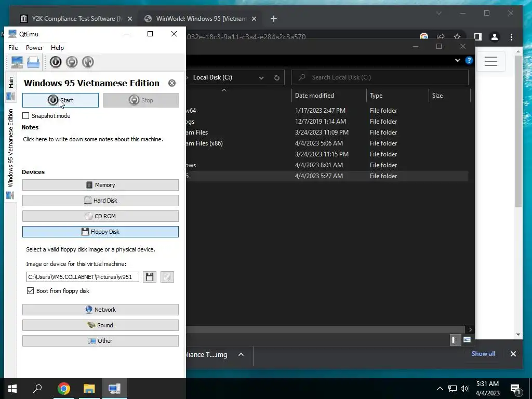Open a new browser tab
The image size is (532, 399).
coord(274,19)
